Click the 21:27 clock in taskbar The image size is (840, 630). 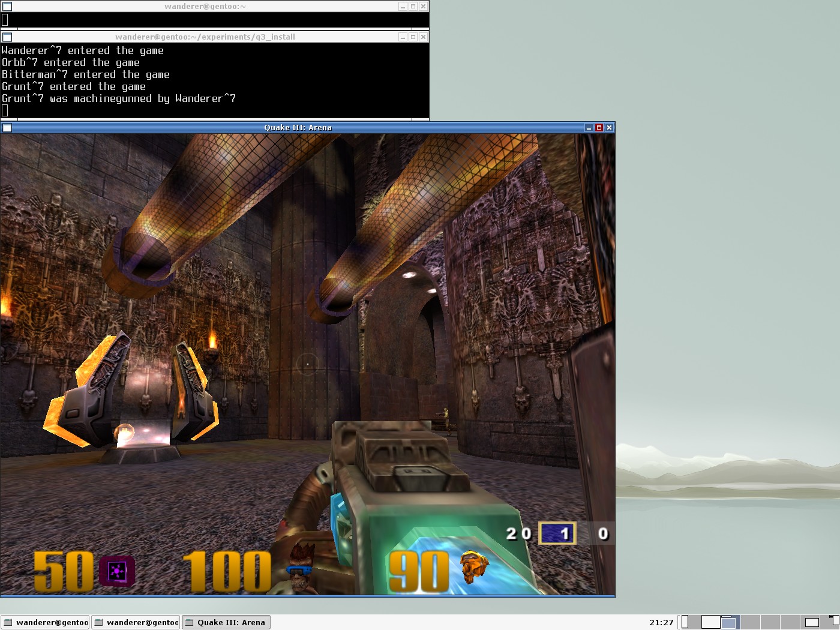tap(661, 622)
